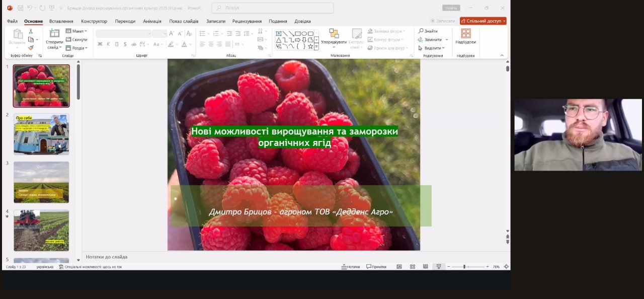Collapse the ribbon with chevron arrow
Viewport: 644px width, 299px height.
tap(502, 55)
